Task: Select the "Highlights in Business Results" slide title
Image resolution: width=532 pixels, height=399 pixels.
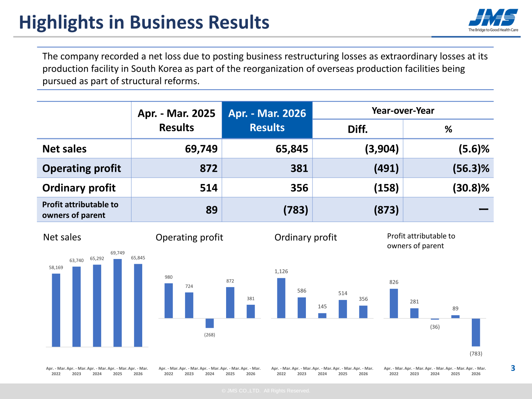Action: (x=144, y=22)
